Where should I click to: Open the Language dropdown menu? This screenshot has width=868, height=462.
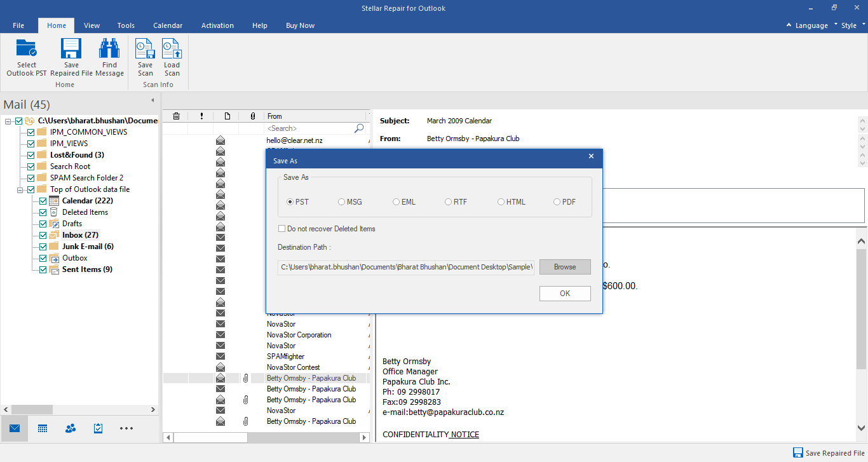[x=807, y=25]
